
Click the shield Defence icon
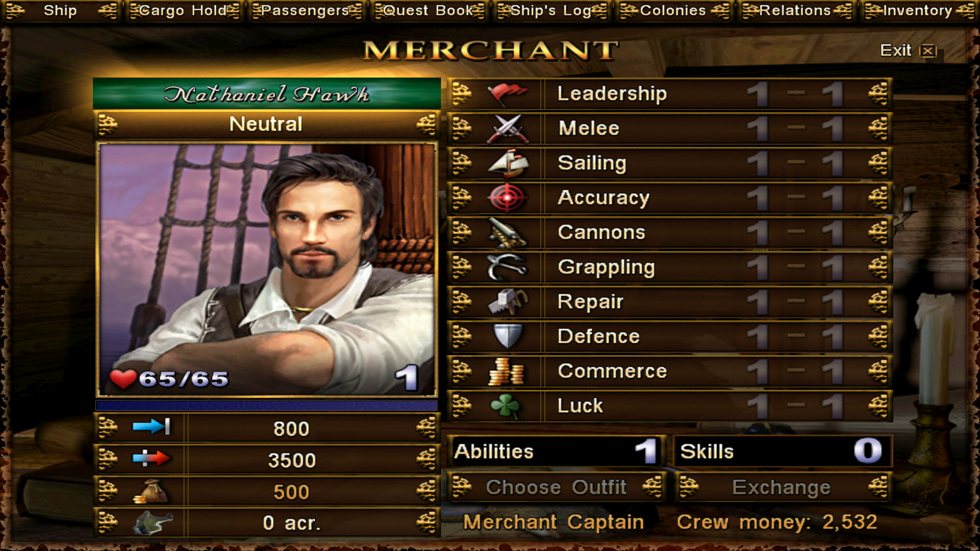507,337
